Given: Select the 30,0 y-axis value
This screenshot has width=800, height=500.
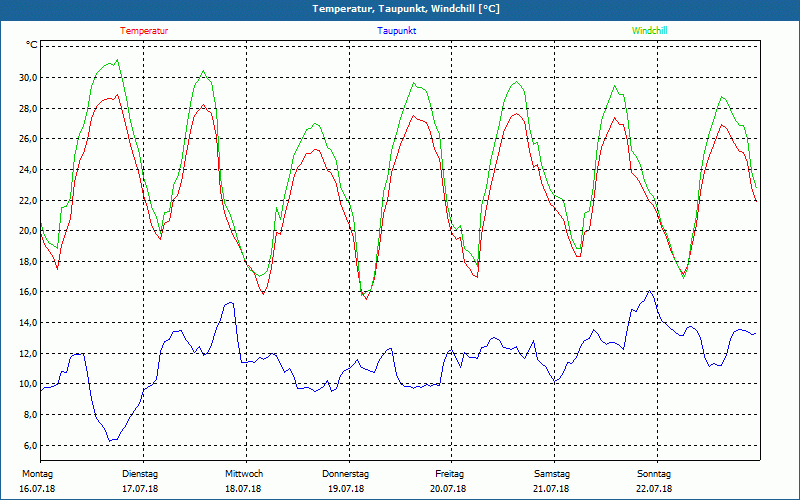Looking at the screenshot, I should (29, 78).
